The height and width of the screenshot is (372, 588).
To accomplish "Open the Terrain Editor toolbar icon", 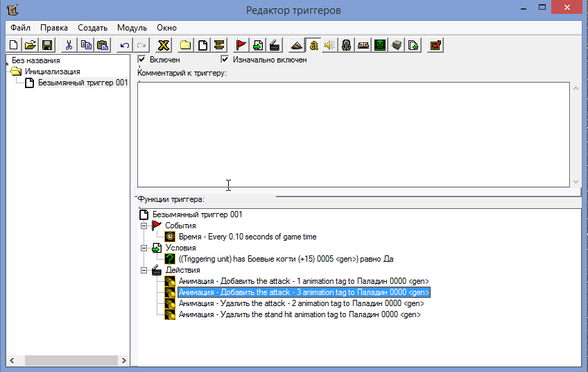I will 297,45.
